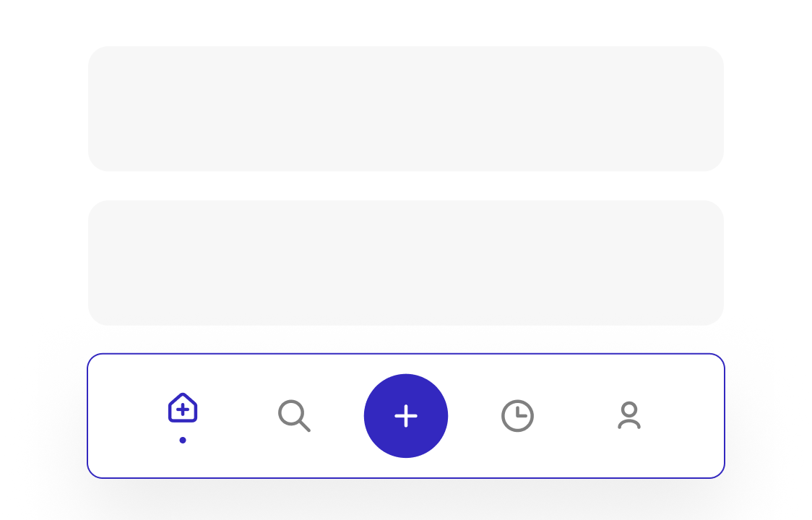
Task: Click the gray clock icon in the navigation bar
Action: coord(517,416)
